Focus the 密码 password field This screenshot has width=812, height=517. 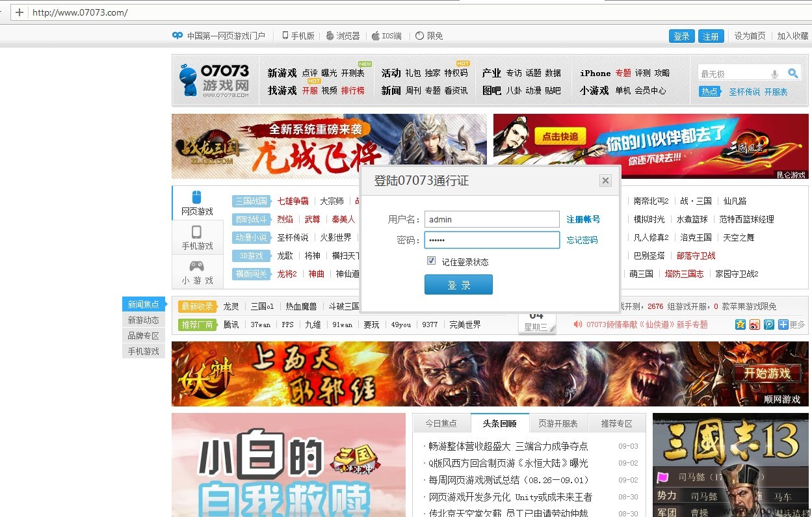coord(492,240)
